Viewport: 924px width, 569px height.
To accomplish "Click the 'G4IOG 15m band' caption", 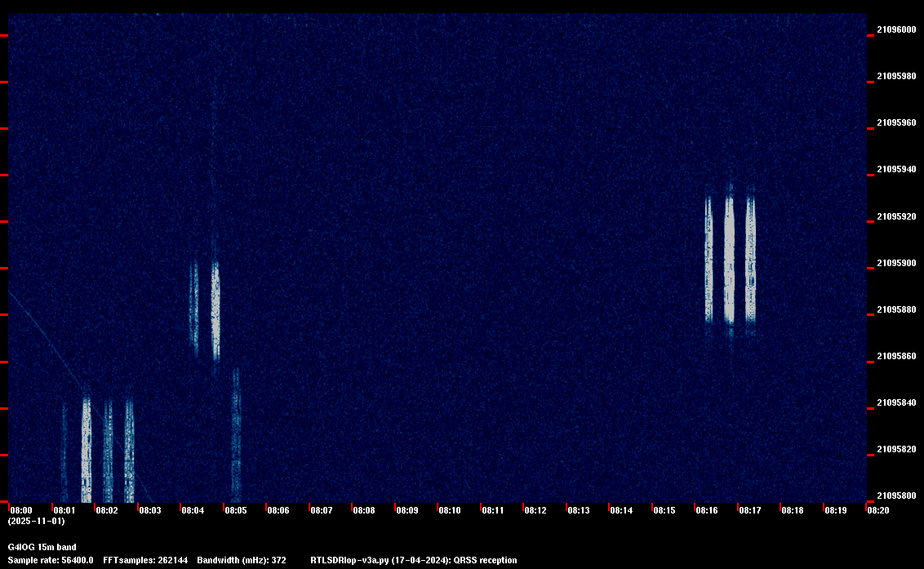I will pos(42,547).
